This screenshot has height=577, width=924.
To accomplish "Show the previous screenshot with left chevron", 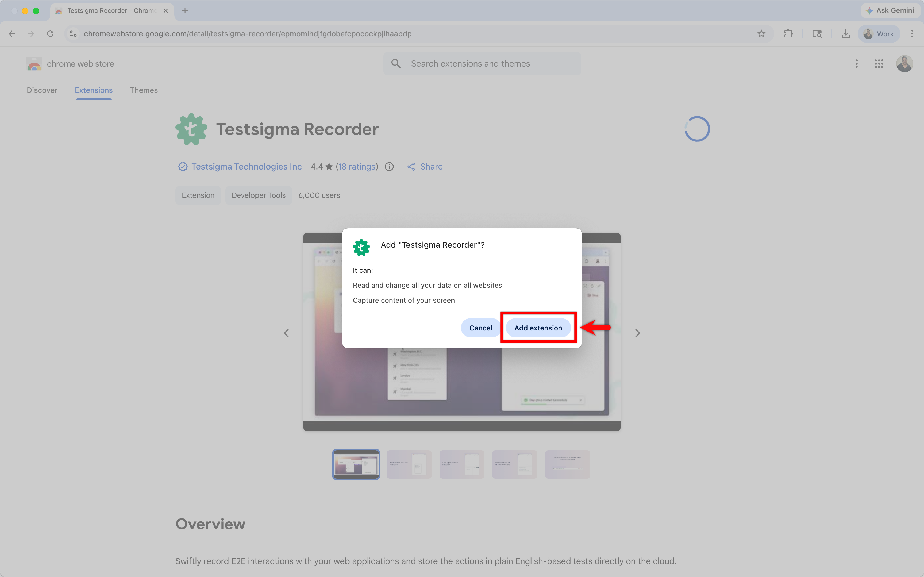I will [x=287, y=333].
